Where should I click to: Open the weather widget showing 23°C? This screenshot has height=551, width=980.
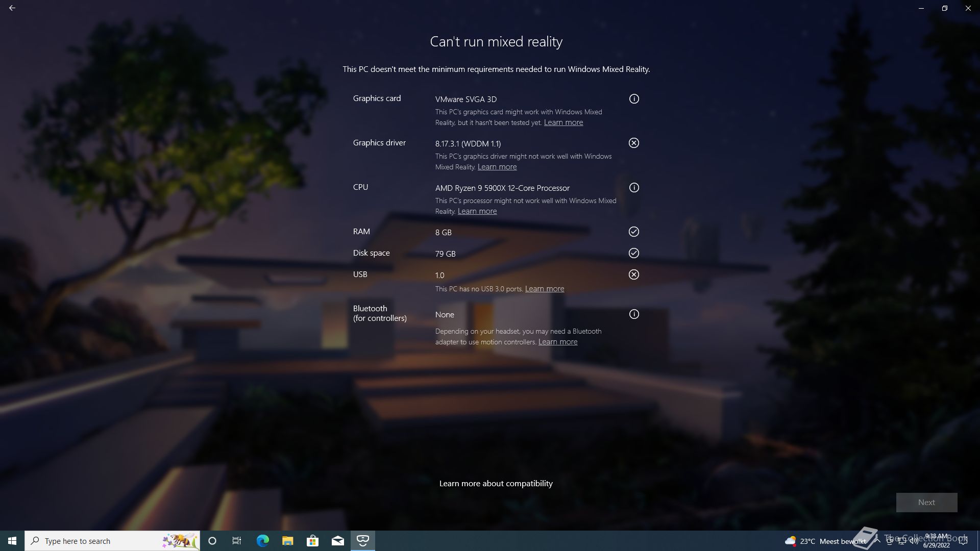825,541
